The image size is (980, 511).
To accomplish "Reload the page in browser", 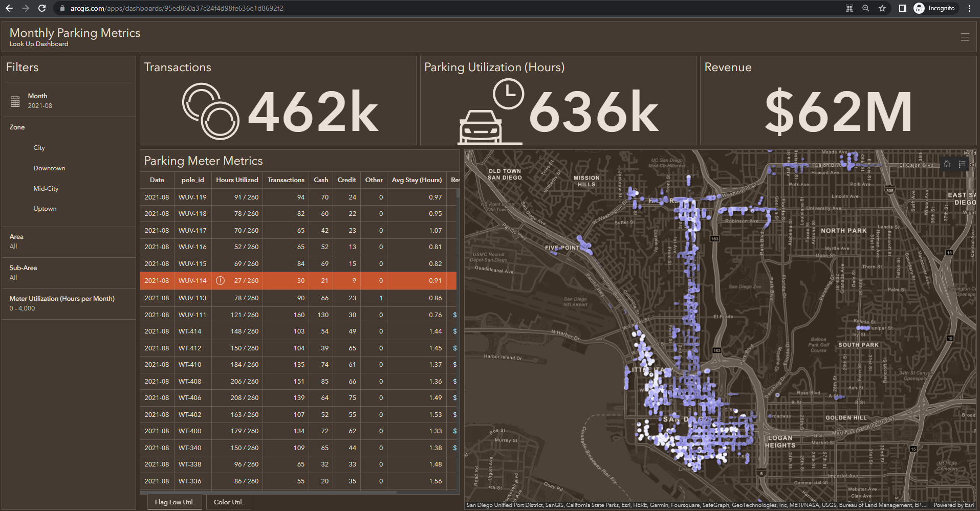I will coord(42,8).
